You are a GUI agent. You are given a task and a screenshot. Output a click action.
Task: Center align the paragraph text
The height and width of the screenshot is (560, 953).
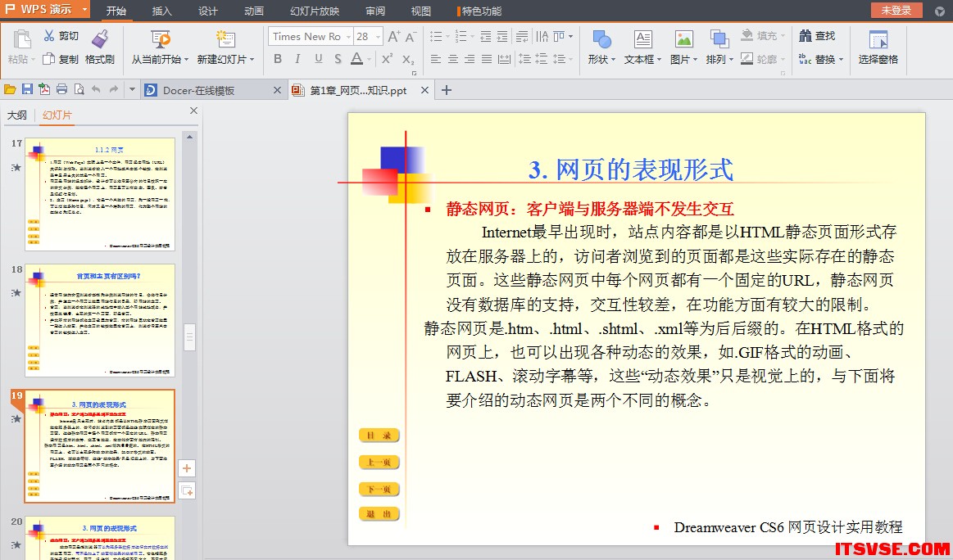click(x=453, y=59)
